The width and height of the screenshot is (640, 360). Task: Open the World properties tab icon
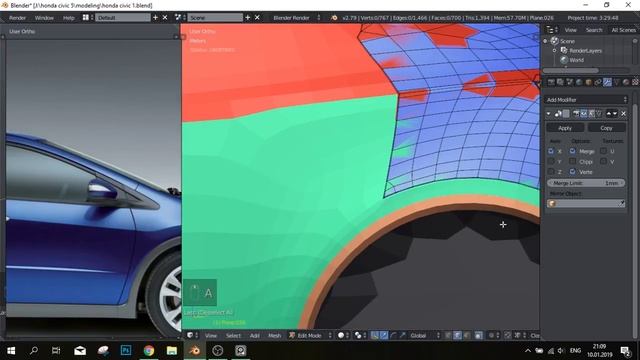[x=579, y=82]
